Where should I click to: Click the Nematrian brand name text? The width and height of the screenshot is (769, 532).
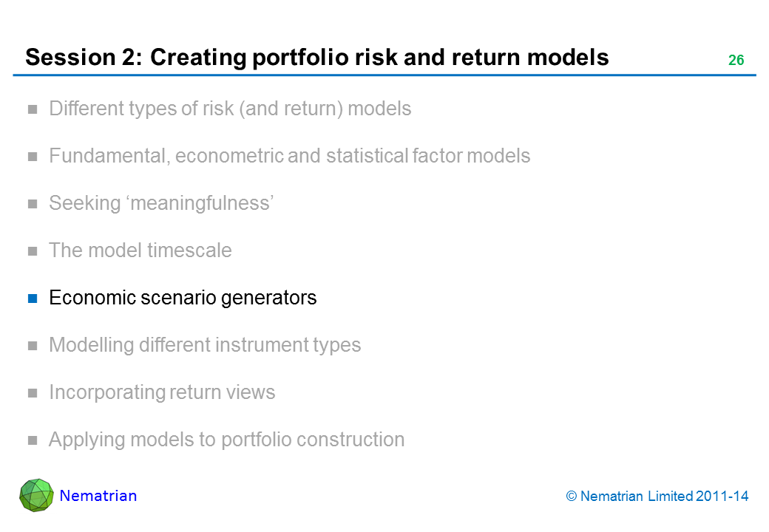(x=98, y=496)
